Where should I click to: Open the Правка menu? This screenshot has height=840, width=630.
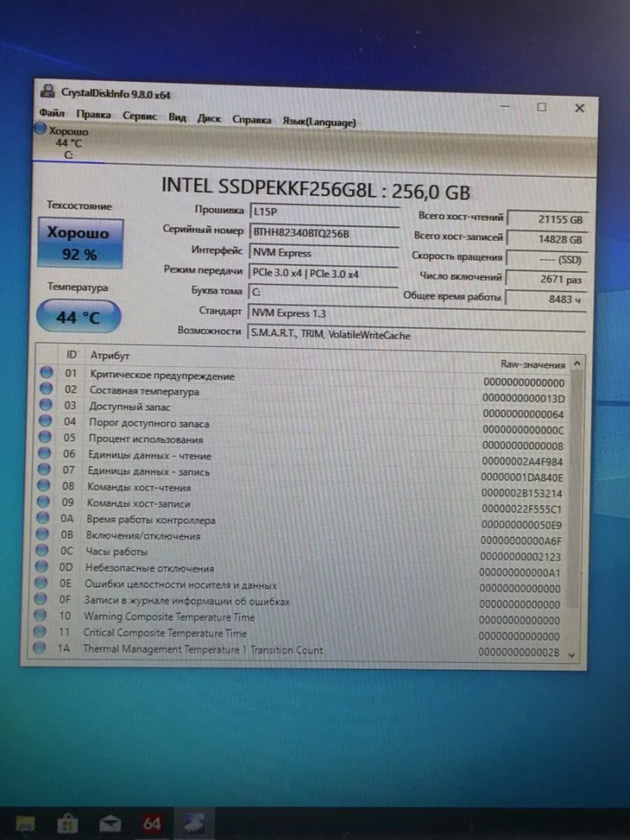(93, 115)
